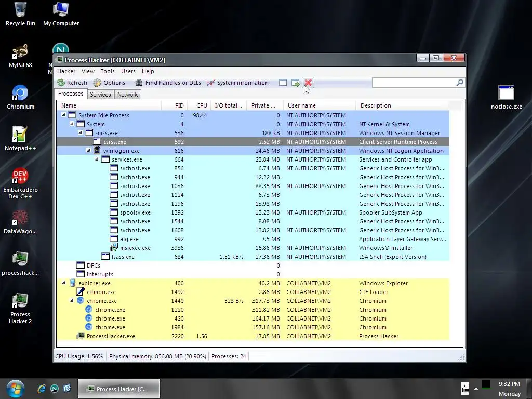
Task: Click the find window and thread icon
Action: (296, 83)
